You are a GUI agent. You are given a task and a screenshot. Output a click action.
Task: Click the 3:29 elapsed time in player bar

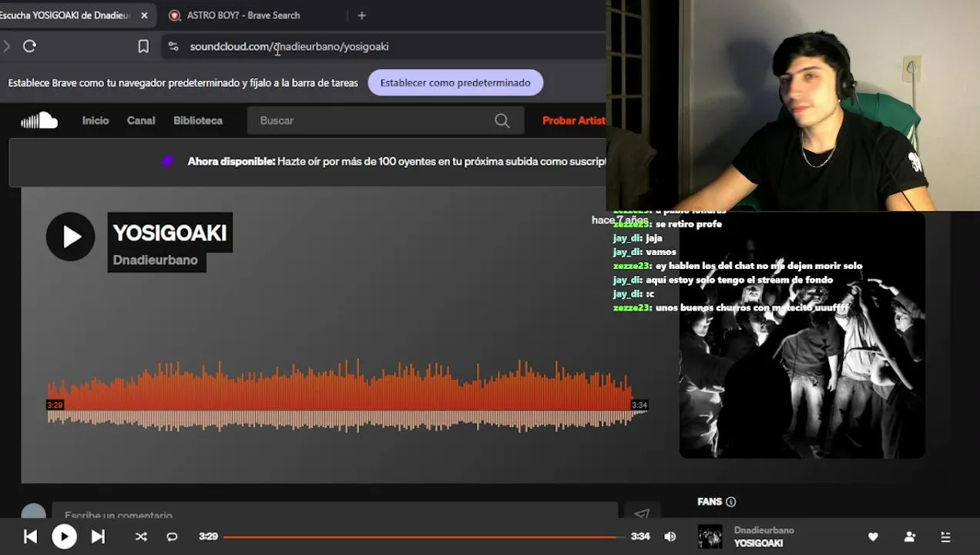pos(208,536)
